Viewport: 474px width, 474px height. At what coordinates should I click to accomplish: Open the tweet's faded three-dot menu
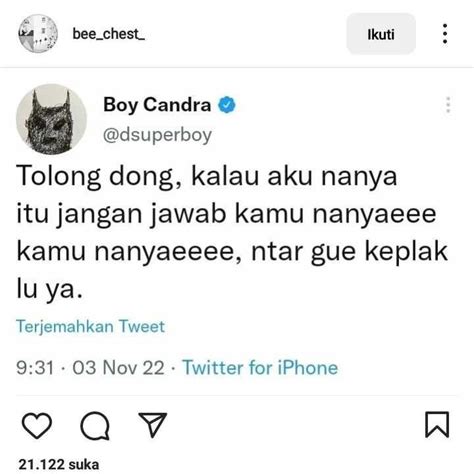coord(448,105)
